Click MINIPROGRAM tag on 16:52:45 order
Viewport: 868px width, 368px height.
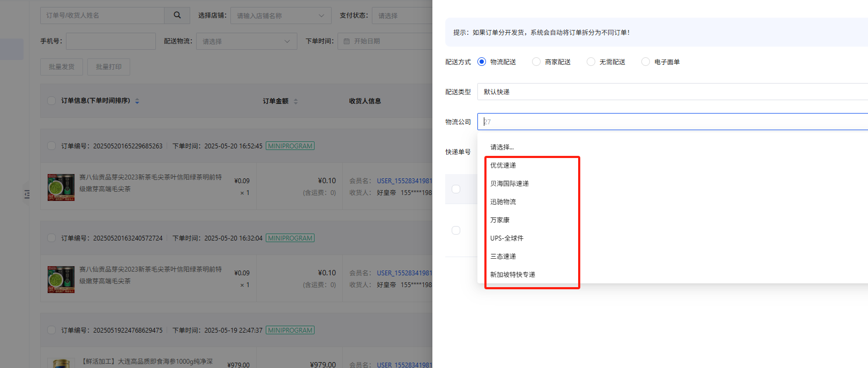pos(290,146)
